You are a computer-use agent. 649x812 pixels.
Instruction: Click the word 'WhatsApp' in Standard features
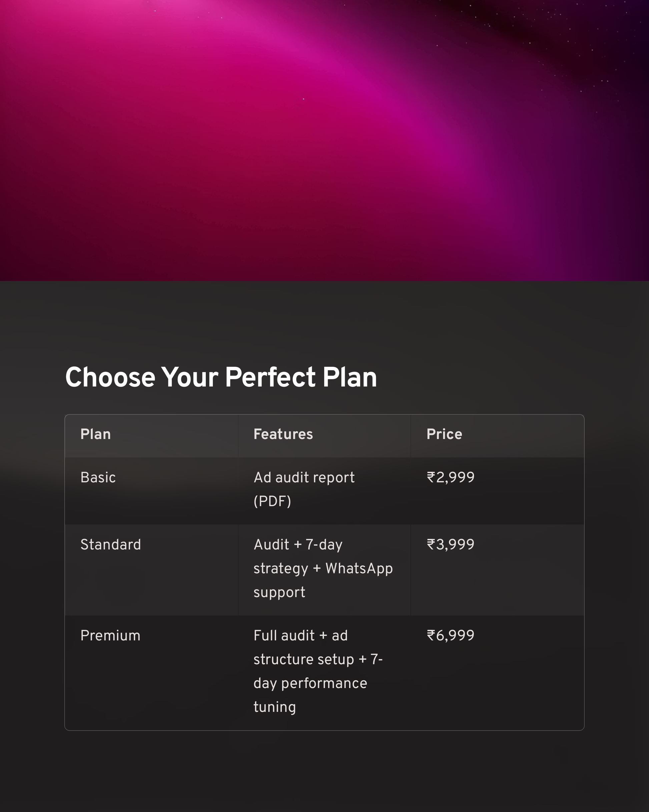point(359,568)
